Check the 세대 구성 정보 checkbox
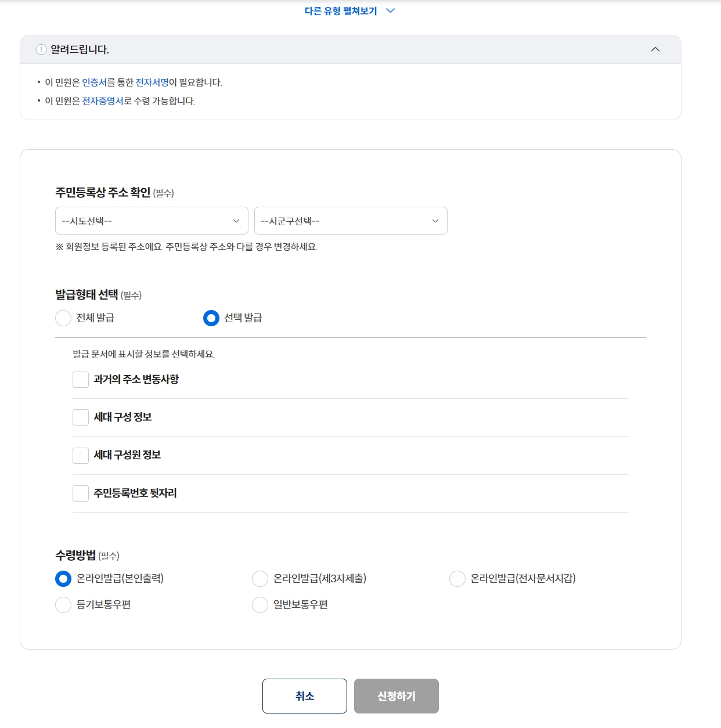721x728 pixels. tap(81, 417)
